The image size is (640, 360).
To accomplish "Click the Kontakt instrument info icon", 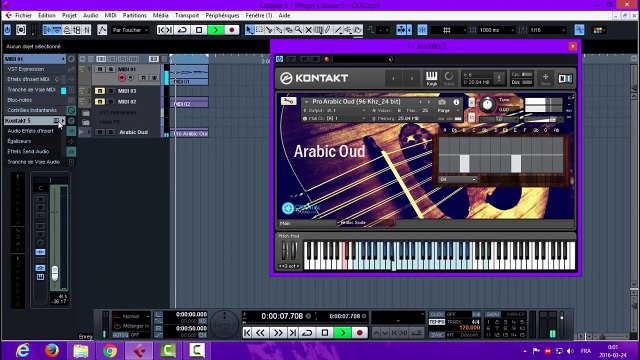I will [x=456, y=102].
